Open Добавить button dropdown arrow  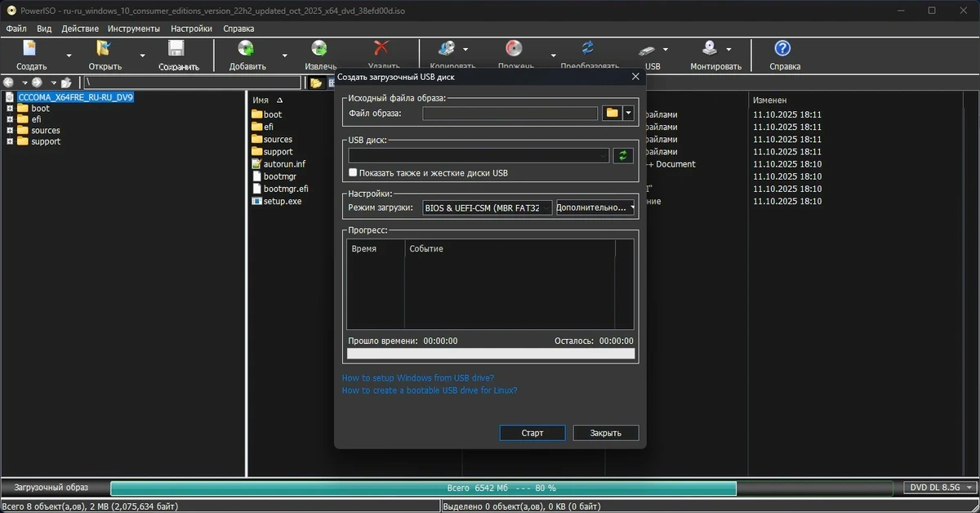pos(284,56)
